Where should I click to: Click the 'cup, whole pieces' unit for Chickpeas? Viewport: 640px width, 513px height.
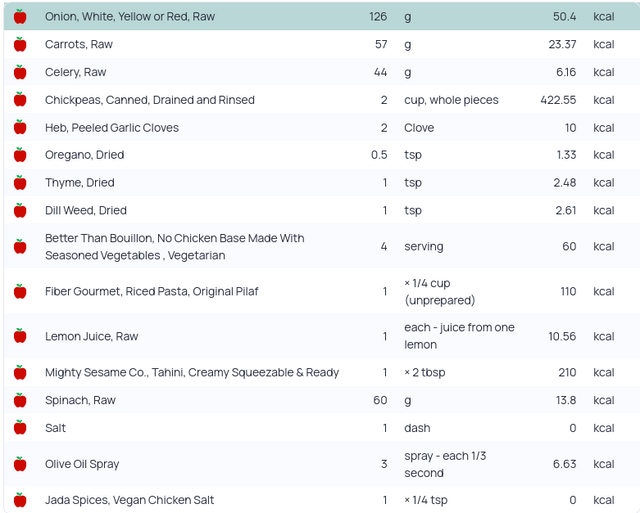451,100
